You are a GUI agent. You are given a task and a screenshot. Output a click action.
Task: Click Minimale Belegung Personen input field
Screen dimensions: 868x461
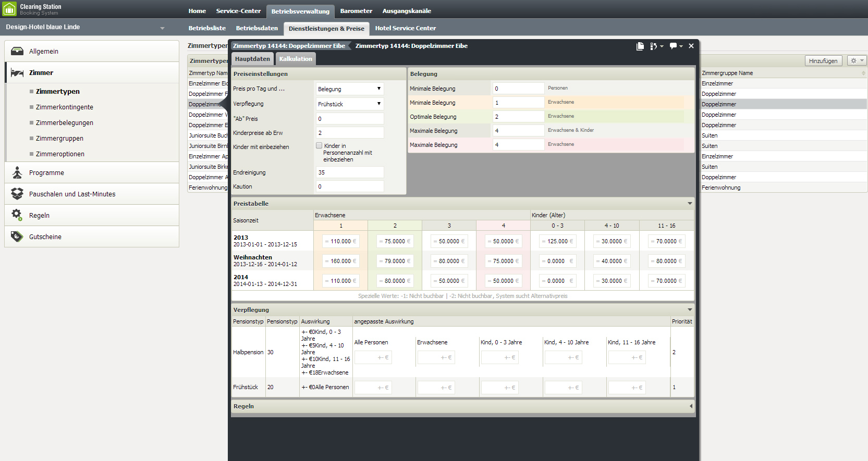coord(518,89)
